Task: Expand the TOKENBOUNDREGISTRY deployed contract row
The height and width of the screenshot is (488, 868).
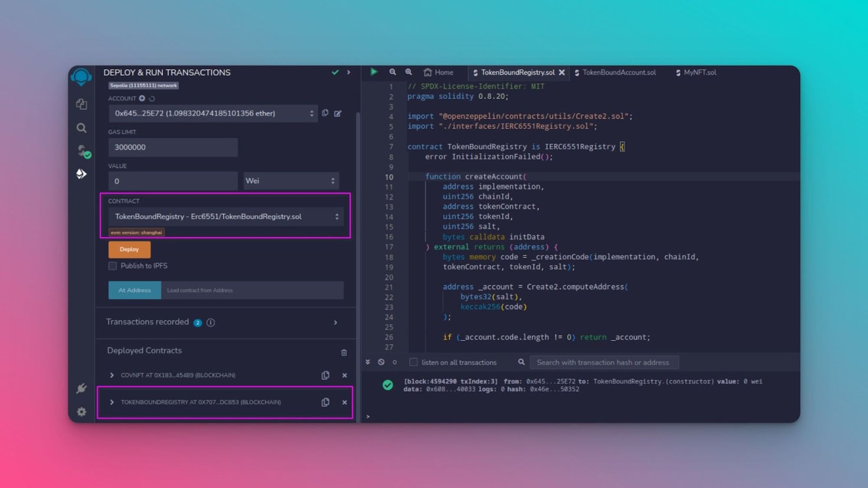Action: (112, 402)
